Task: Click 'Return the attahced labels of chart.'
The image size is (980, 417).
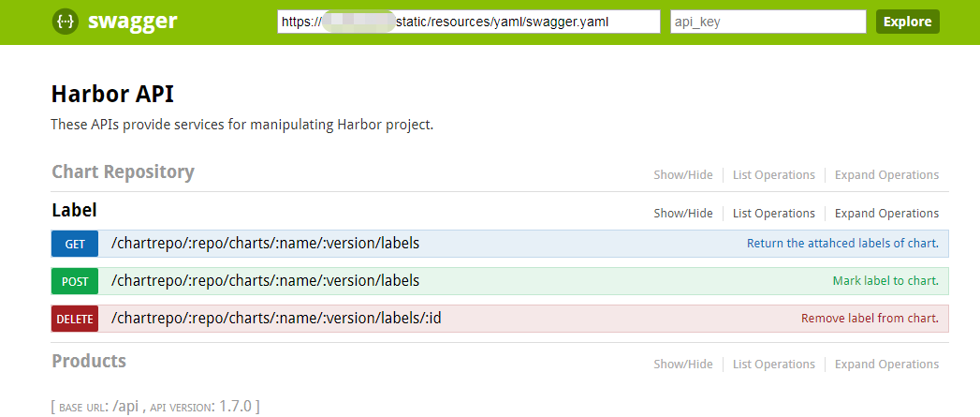Action: point(842,244)
